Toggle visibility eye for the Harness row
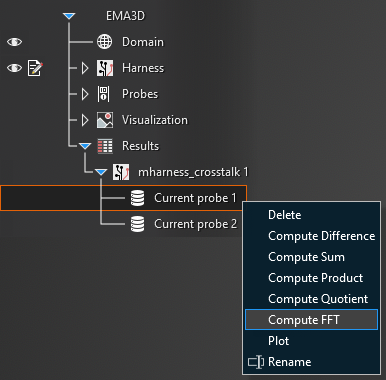386x380 pixels. pyautogui.click(x=14, y=68)
